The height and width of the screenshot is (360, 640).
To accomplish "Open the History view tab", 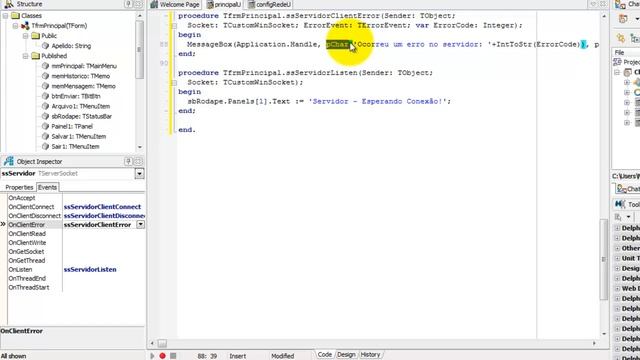I will coord(370,355).
